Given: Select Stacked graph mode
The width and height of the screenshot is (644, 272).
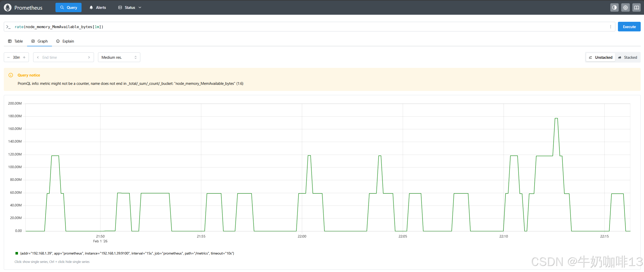Looking at the screenshot, I should pyautogui.click(x=628, y=57).
